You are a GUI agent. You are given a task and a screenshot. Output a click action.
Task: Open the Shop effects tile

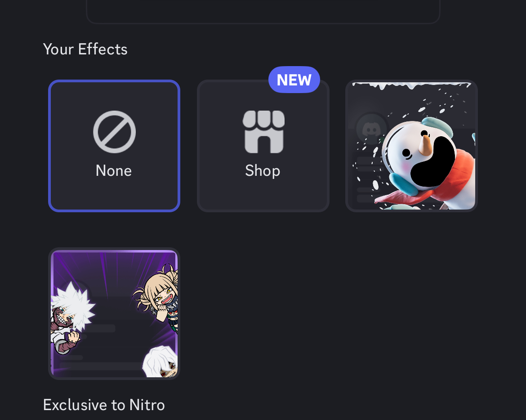coord(263,146)
